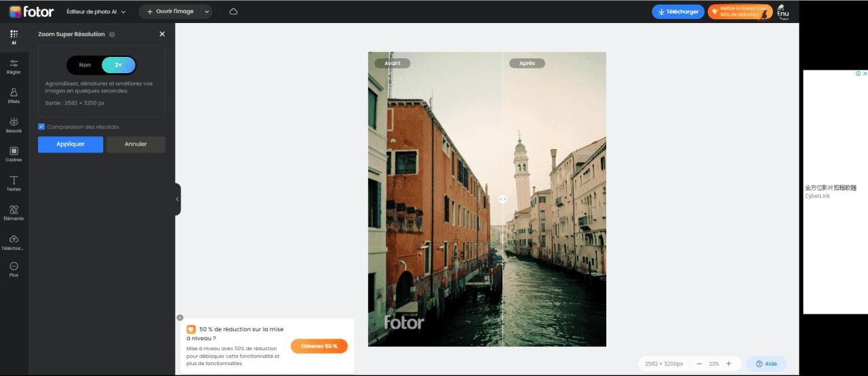The width and height of the screenshot is (868, 376).
Task: Open the Effets panel
Action: point(14,96)
